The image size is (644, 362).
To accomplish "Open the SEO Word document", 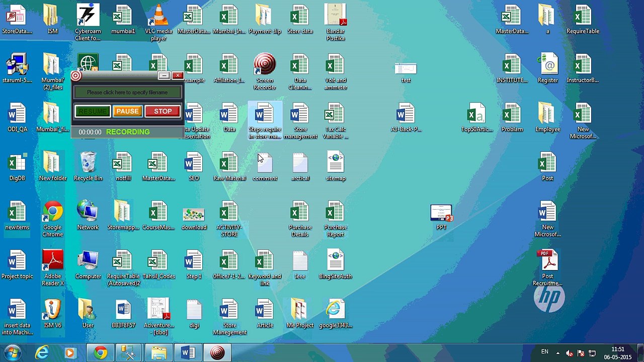I will (194, 166).
